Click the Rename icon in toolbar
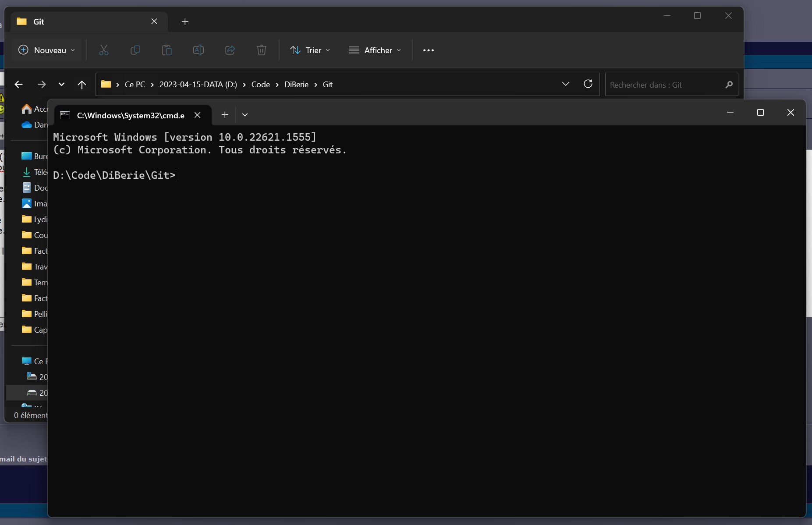 (x=199, y=50)
